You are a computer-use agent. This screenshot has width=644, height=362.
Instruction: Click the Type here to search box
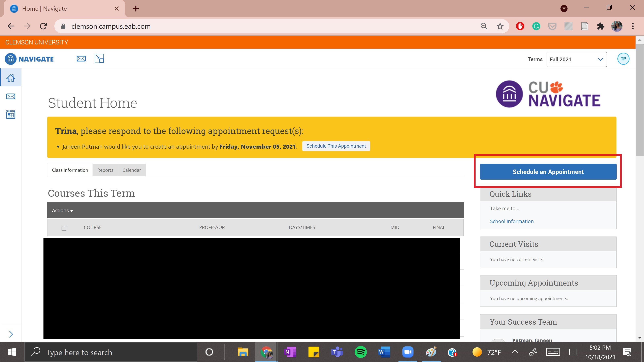click(110, 352)
